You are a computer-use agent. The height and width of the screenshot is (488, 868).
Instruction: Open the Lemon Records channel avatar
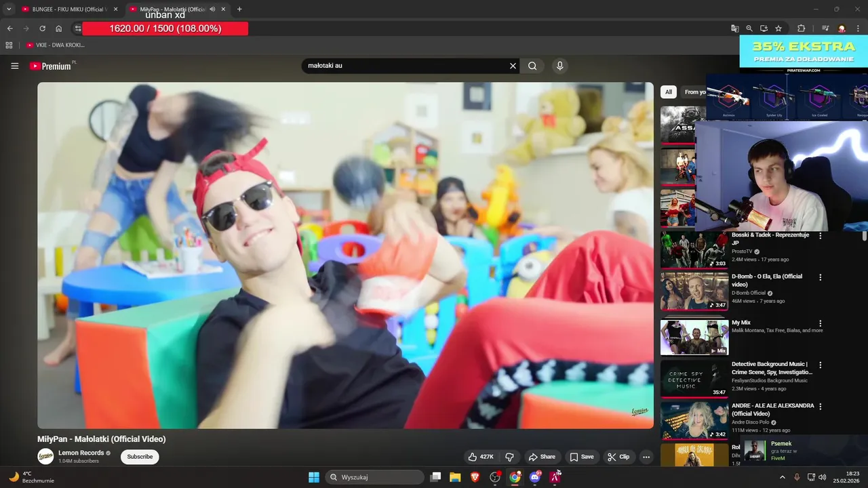45,457
